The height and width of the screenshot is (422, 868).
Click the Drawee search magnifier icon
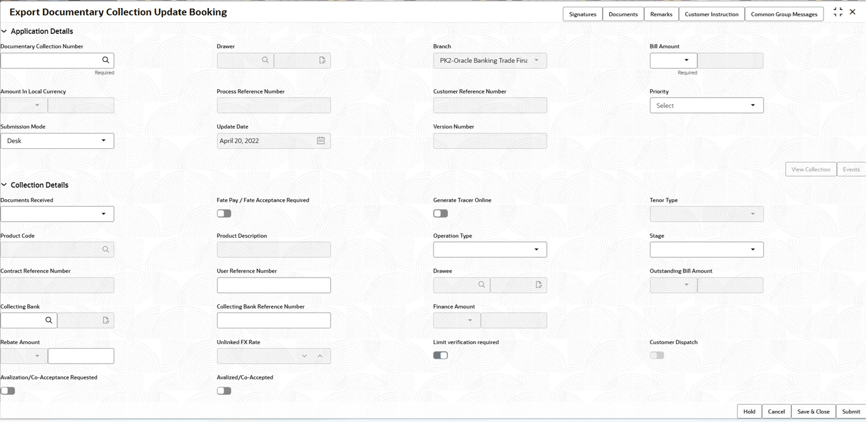(481, 285)
